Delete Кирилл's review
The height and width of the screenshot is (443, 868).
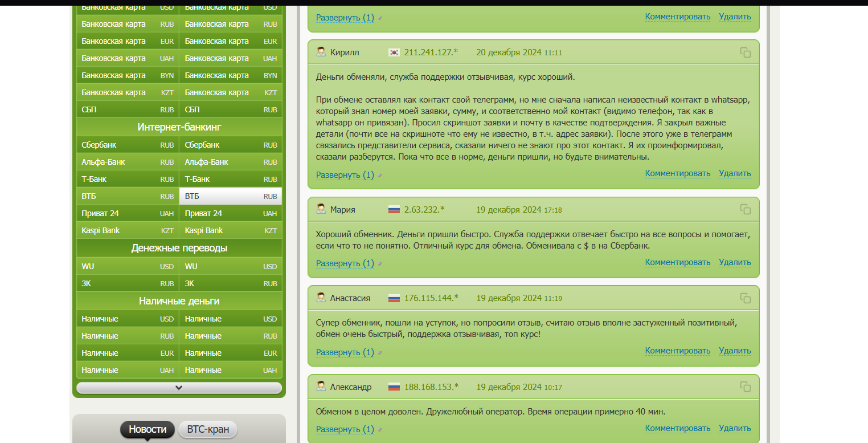(x=735, y=173)
